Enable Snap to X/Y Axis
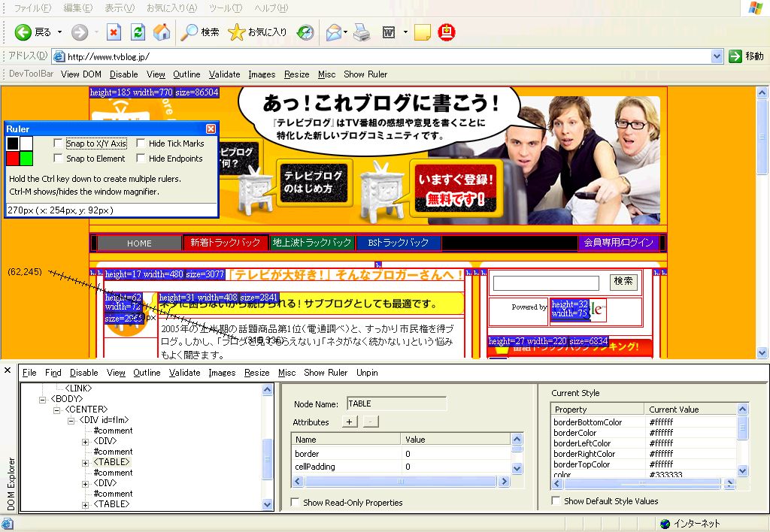This screenshot has width=770, height=532. pyautogui.click(x=58, y=144)
